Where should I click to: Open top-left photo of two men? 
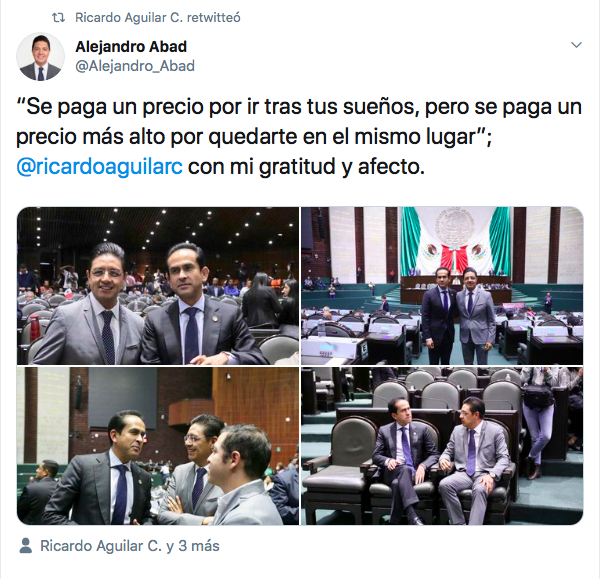tap(158, 286)
